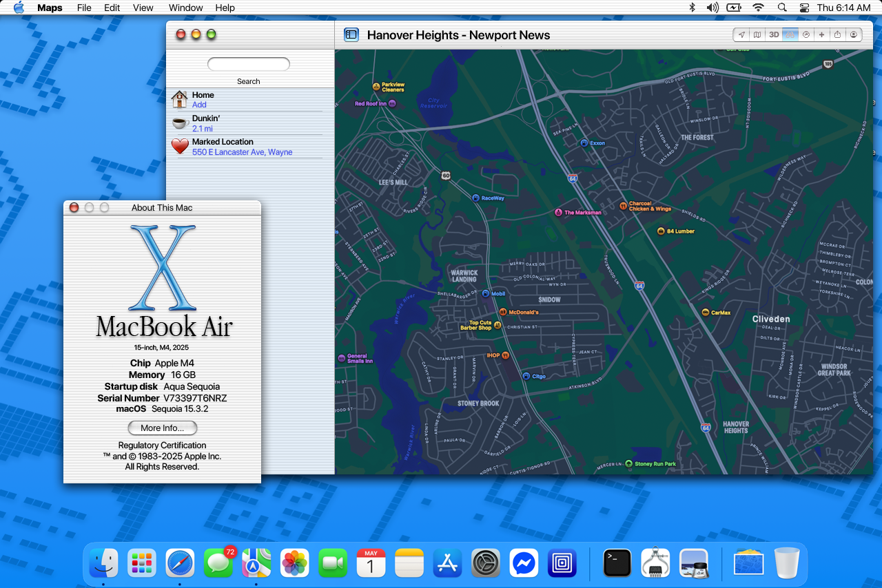Open the Share button in Maps toolbar
The height and width of the screenshot is (588, 882).
(x=837, y=34)
